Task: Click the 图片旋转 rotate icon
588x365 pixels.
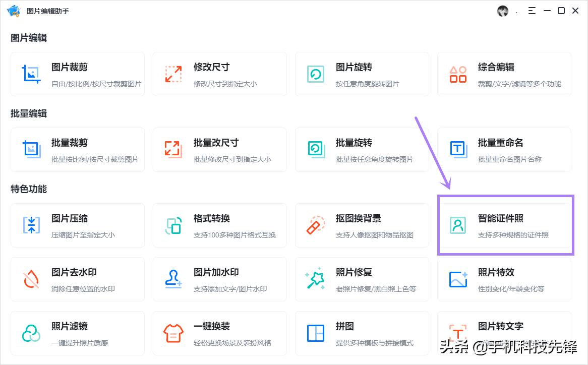Action: click(x=315, y=74)
